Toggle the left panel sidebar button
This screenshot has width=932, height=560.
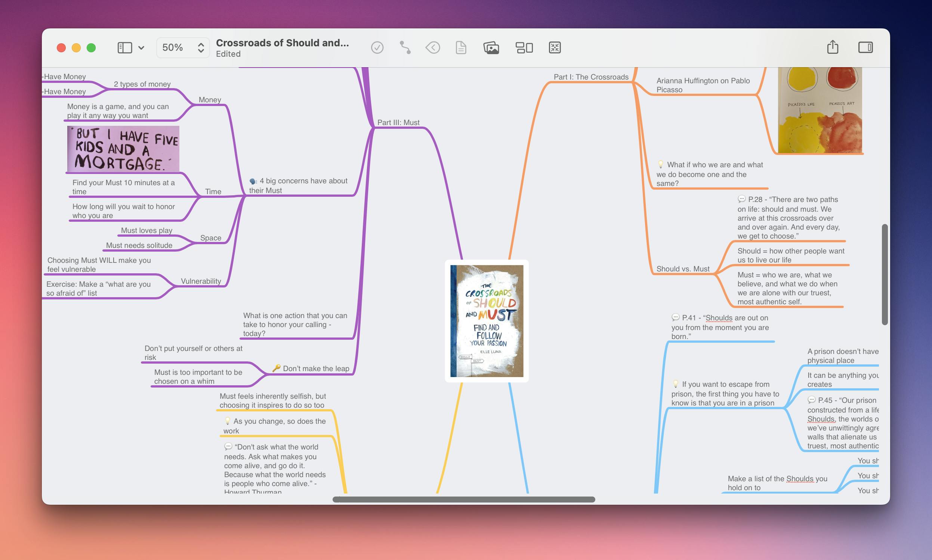click(123, 47)
